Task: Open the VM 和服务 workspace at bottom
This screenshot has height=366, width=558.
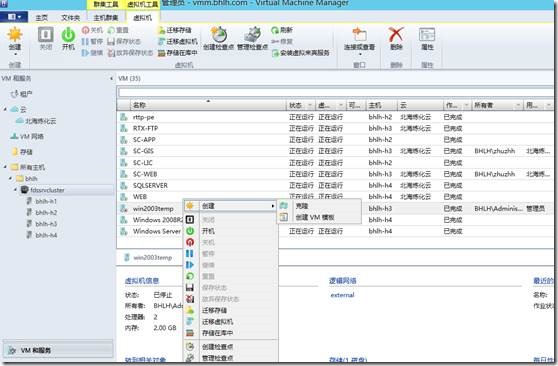Action: [x=58, y=350]
